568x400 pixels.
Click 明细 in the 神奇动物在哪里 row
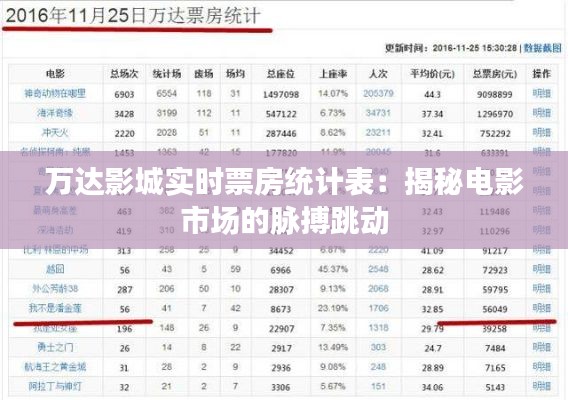pyautogui.click(x=542, y=93)
